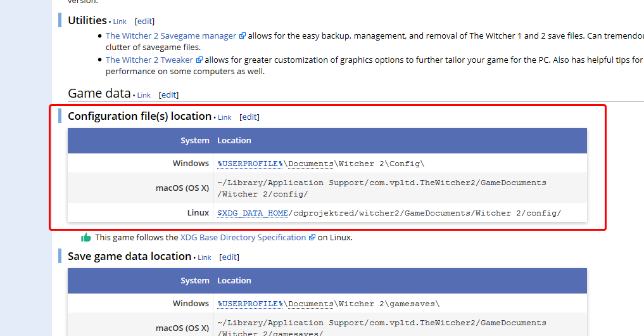Image resolution: width=644 pixels, height=336 pixels.
Task: Click Link anchor beside Save game data location
Action: pos(205,257)
